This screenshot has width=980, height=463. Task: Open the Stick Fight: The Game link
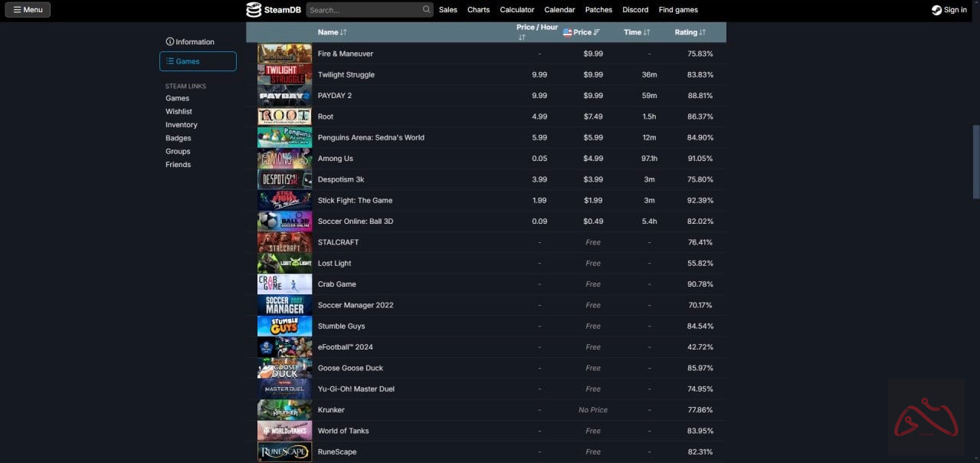pos(355,201)
